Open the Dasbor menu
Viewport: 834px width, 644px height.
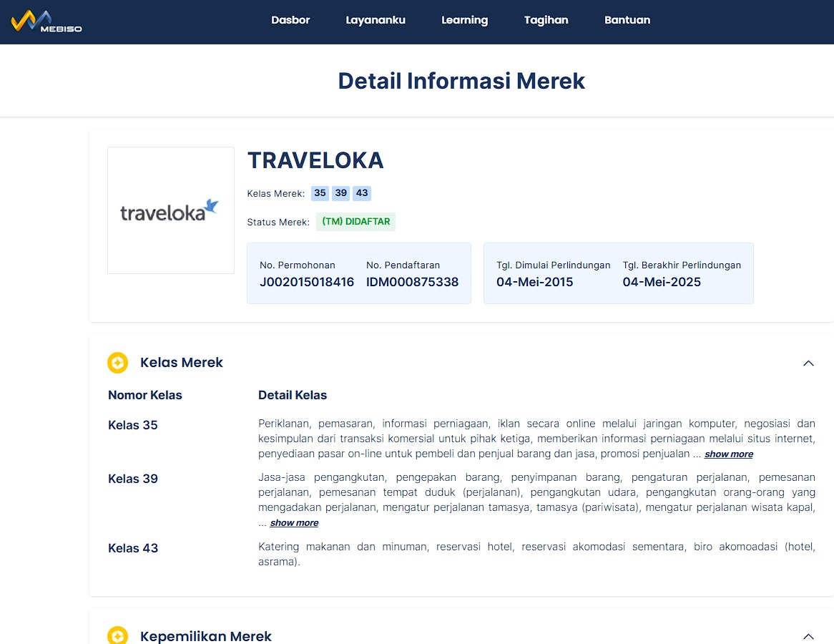pos(290,20)
